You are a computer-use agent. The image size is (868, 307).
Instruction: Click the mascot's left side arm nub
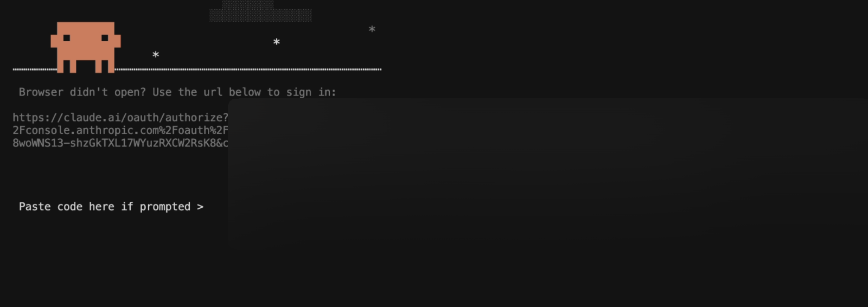tap(54, 41)
